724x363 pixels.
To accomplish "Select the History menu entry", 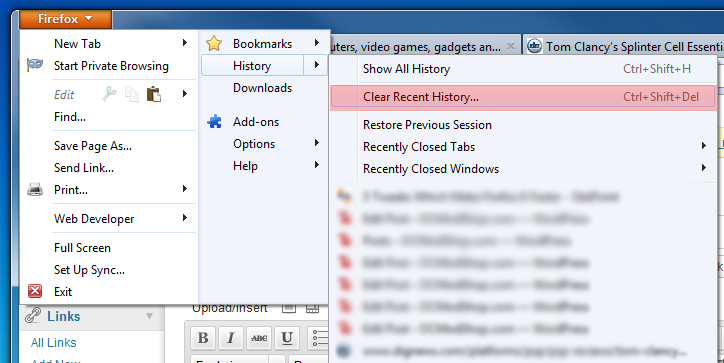I will coord(252,66).
